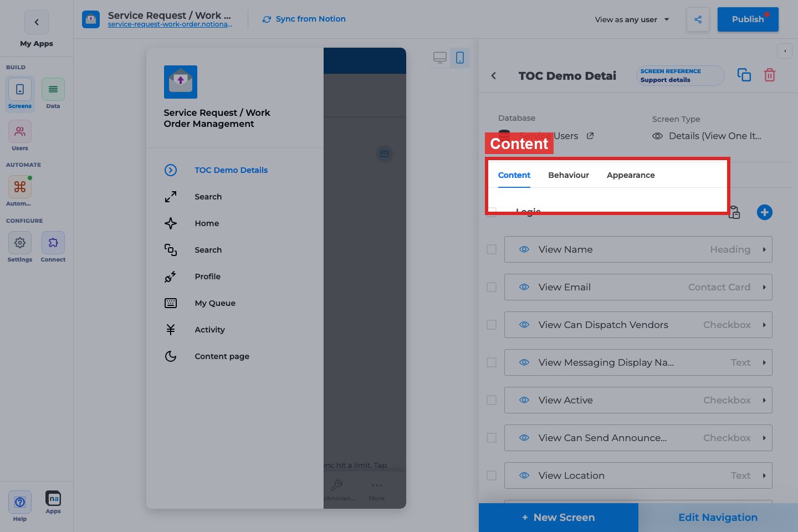Duplicate the screen with the copy icon
This screenshot has width=798, height=532.
(x=744, y=75)
